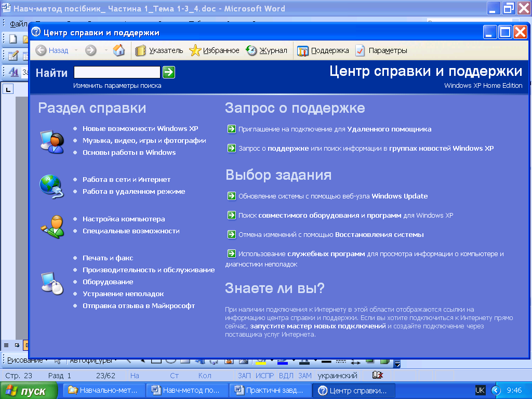Click spelling check book icon in Word status bar
Screen dimensions: 532x399
(377, 375)
